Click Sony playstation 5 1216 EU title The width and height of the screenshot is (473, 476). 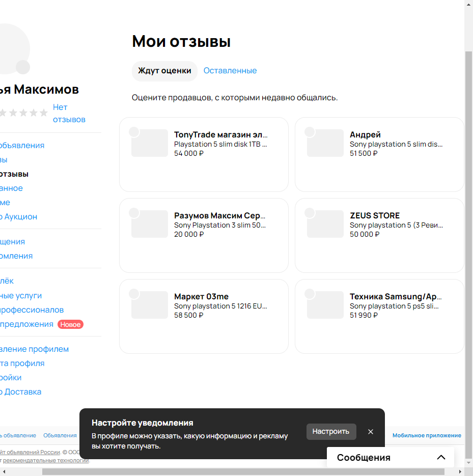tap(220, 306)
